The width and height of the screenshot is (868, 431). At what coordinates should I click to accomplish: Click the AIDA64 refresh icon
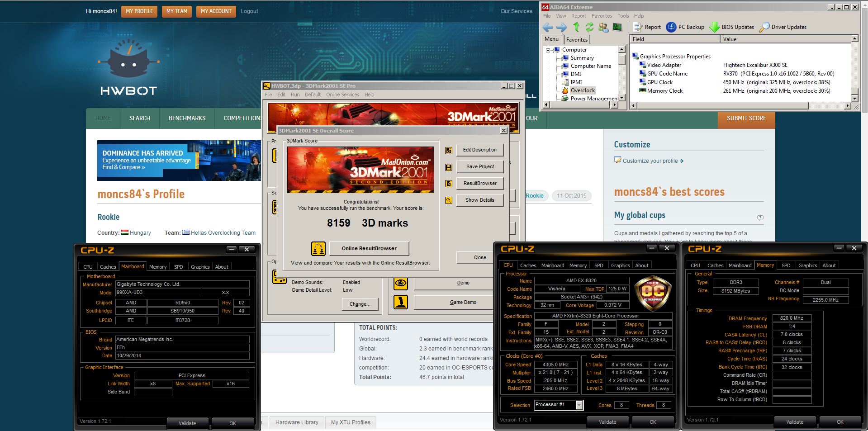coord(589,27)
